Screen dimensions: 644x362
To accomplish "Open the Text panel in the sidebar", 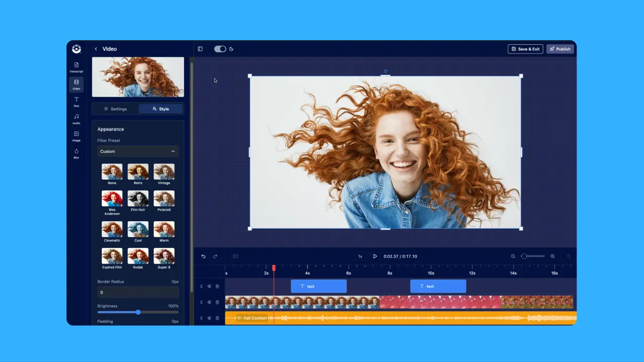I will (x=76, y=103).
